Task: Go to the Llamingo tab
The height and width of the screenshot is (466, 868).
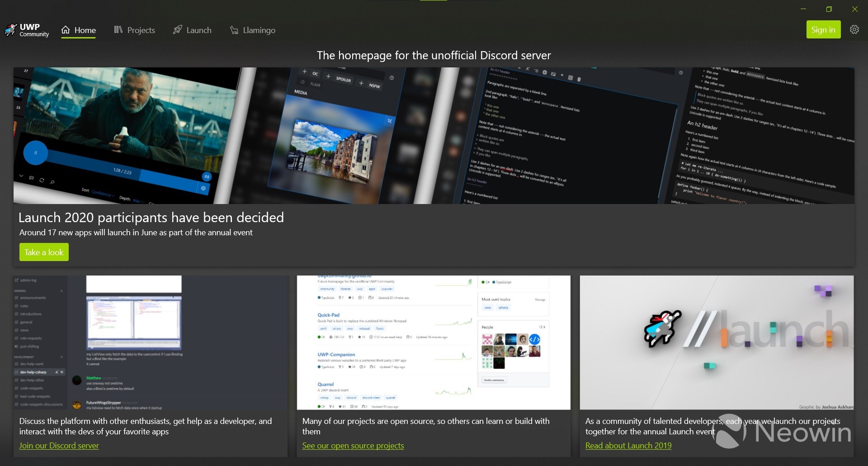Action: pos(252,30)
